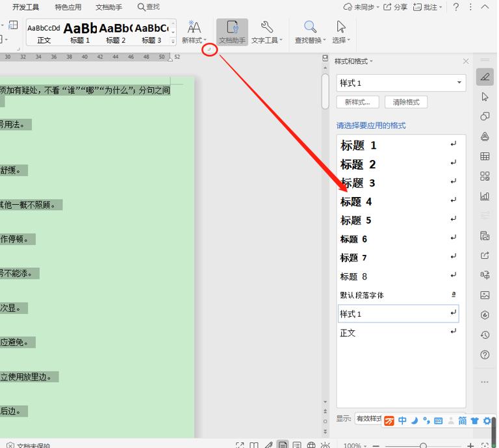Open the sidebar image-stack icon
Screen dimensions: 499x448
pyautogui.click(x=485, y=235)
